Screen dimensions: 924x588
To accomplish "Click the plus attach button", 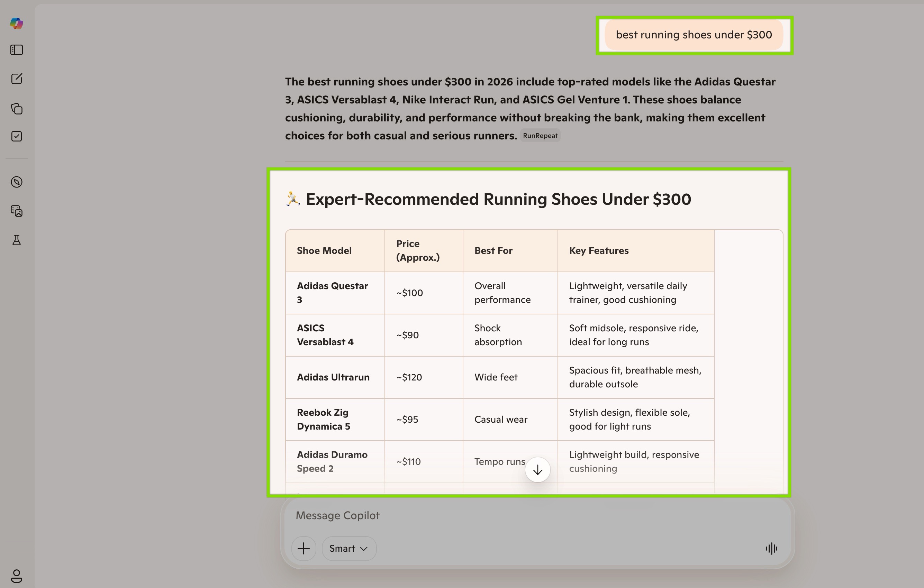I will pos(304,549).
